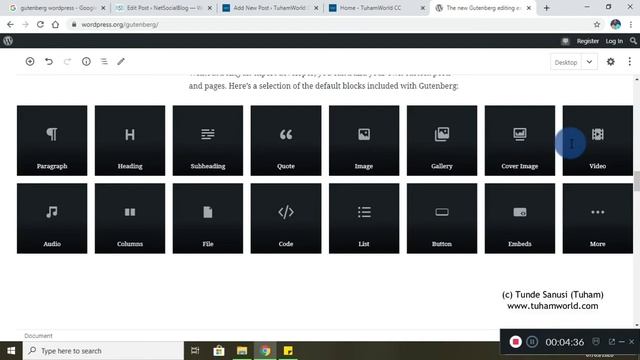This screenshot has height=360, width=640.
Task: Open the settings gear in the editor toolbar
Action: pyautogui.click(x=611, y=62)
